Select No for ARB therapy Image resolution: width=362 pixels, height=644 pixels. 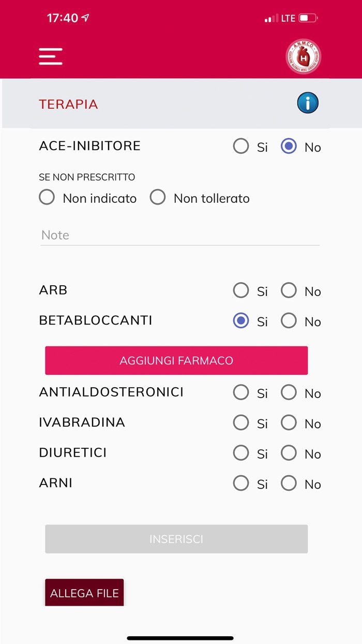click(289, 290)
